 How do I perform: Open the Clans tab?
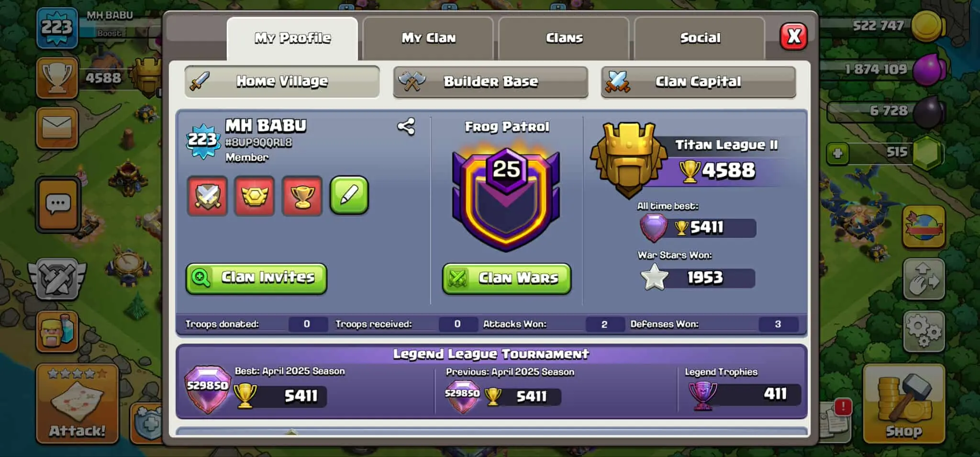pyautogui.click(x=564, y=38)
